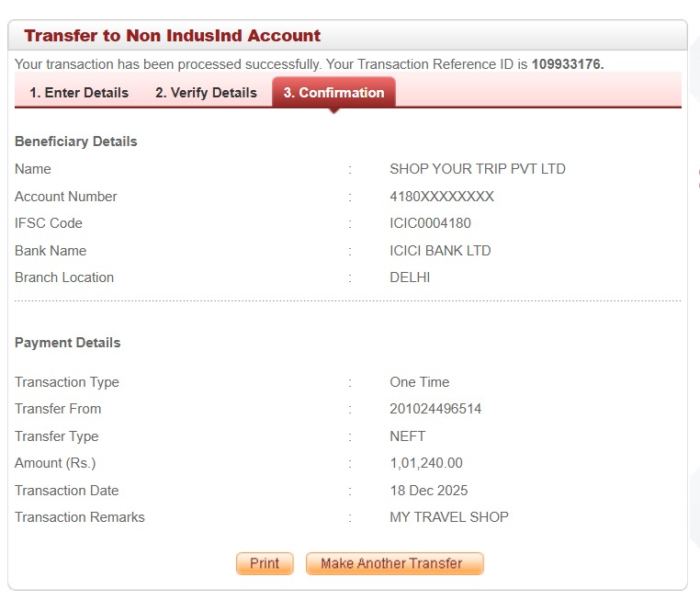This screenshot has width=700, height=611.
Task: Click the amount value 1,01,240.00
Action: pos(426,463)
